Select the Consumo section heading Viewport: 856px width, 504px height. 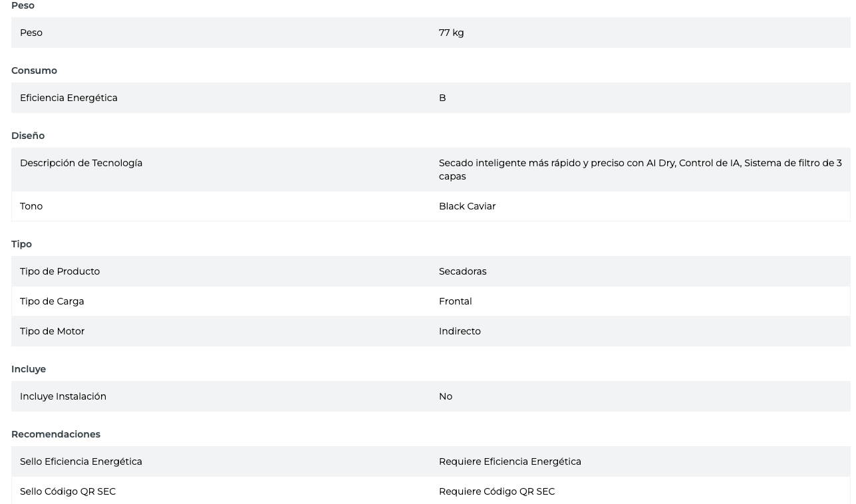tap(34, 70)
